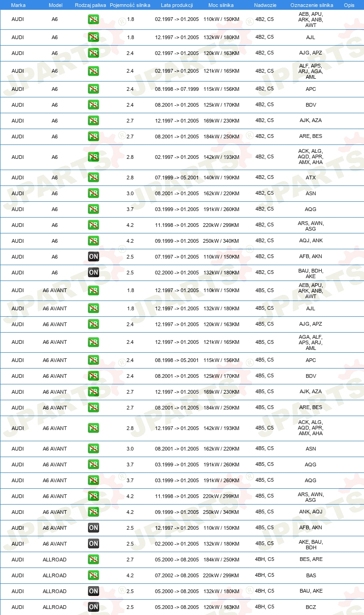Select the diesel ON icon in the AKE, BAU, BDH row
Screen dimensions: 364x615
pyautogui.click(x=94, y=544)
